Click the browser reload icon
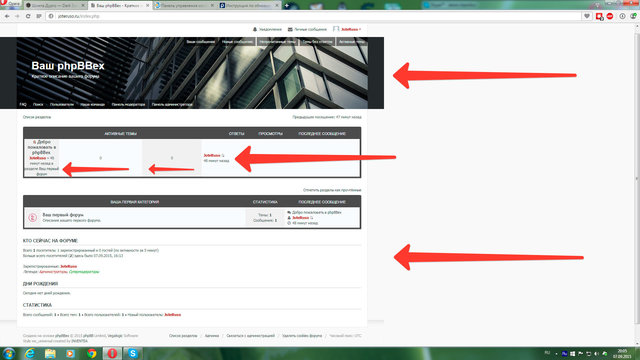 point(28,16)
